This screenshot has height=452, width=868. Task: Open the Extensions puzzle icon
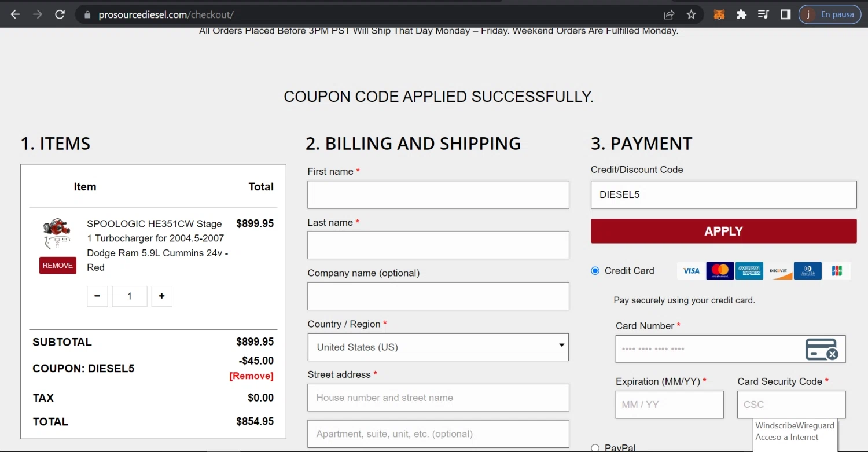741,14
